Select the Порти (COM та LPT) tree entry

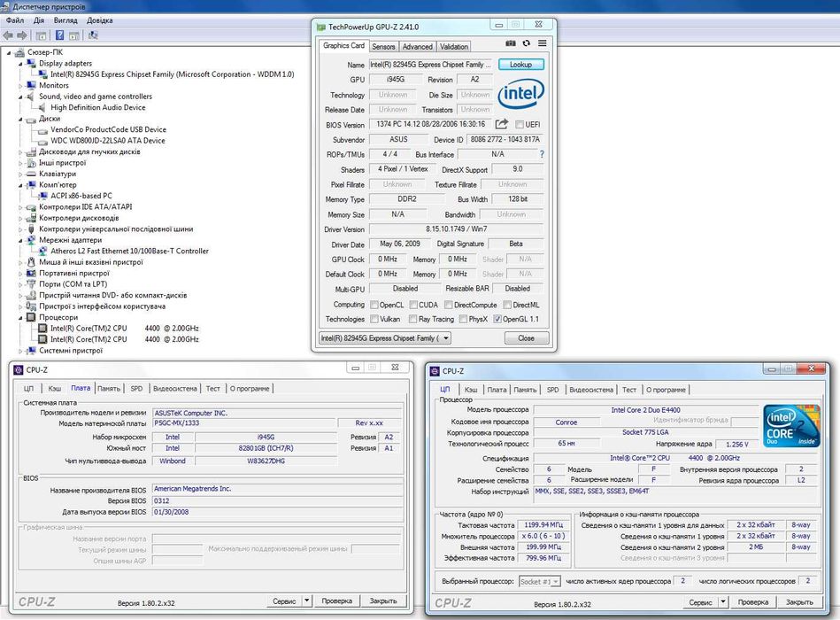click(x=73, y=284)
